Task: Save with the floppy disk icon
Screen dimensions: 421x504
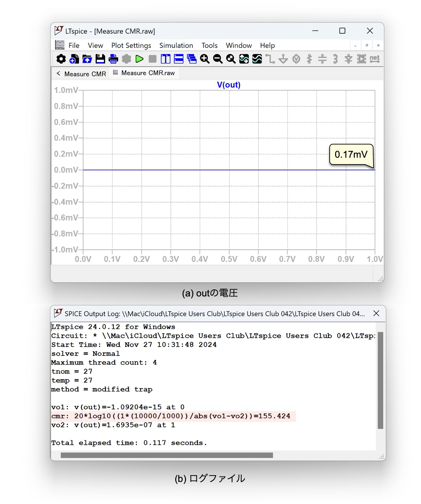Action: 100,59
